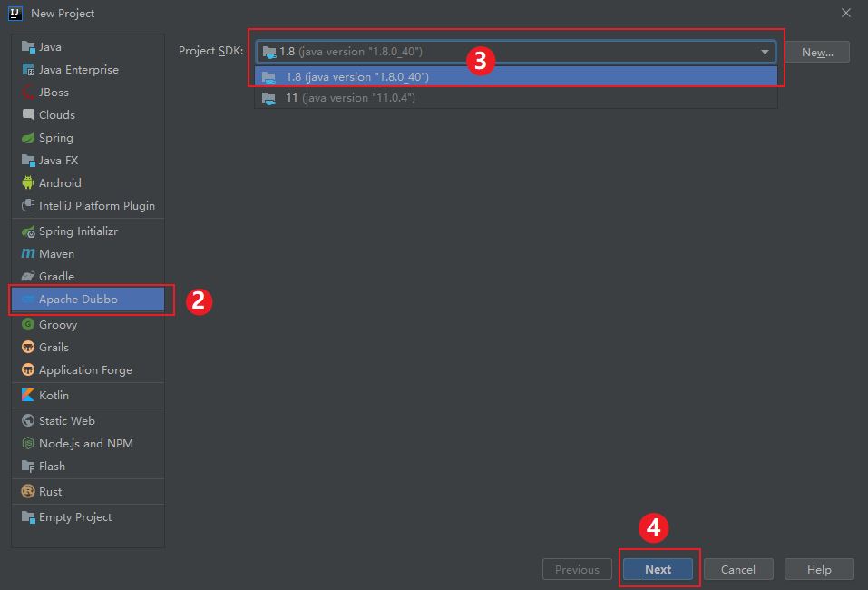Viewport: 868px width, 590px height.
Task: Pick the Clouds speech-bubble icon
Action: click(x=28, y=114)
